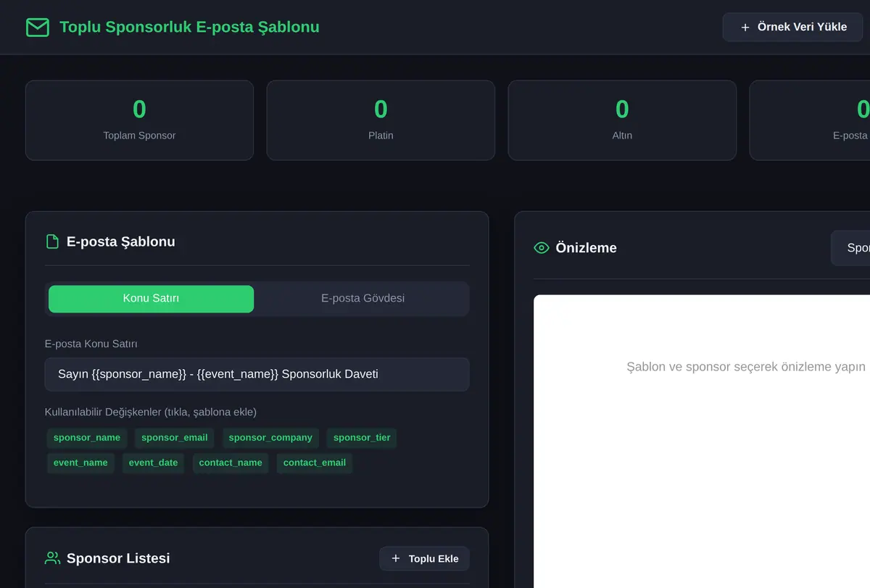Click the Toplam Sponsor stat card

pyautogui.click(x=139, y=120)
